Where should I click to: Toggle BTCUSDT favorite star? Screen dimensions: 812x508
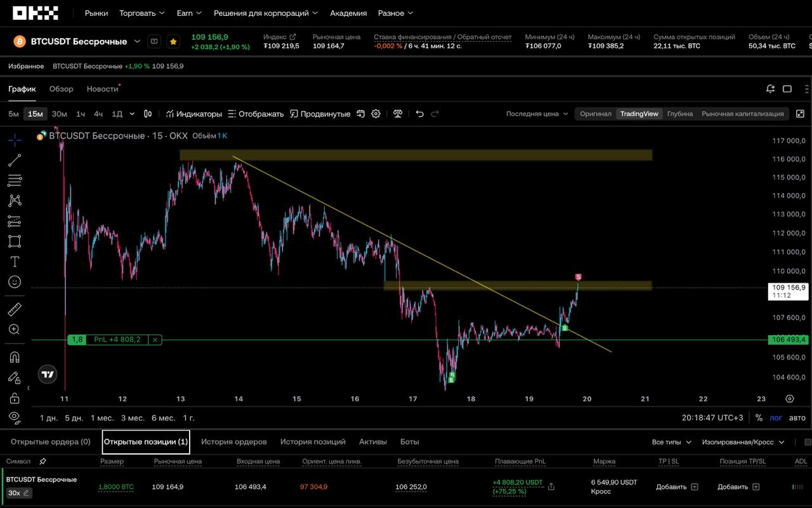tap(173, 41)
